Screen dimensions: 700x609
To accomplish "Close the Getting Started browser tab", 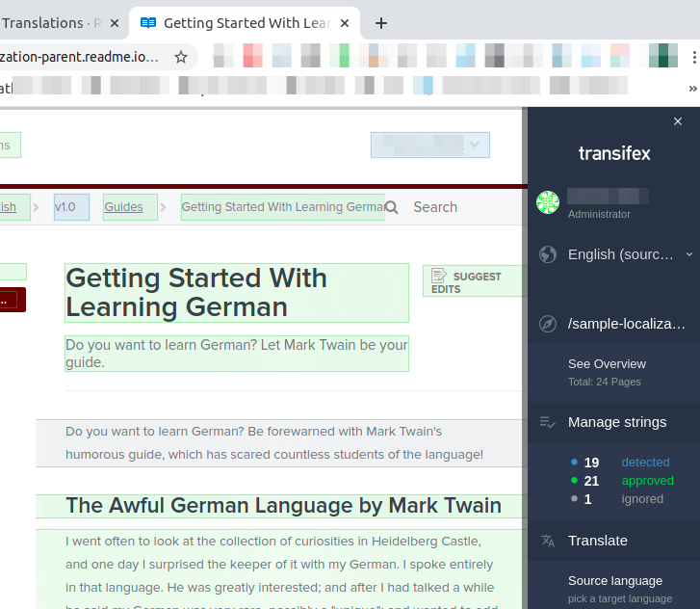I will click(x=345, y=23).
